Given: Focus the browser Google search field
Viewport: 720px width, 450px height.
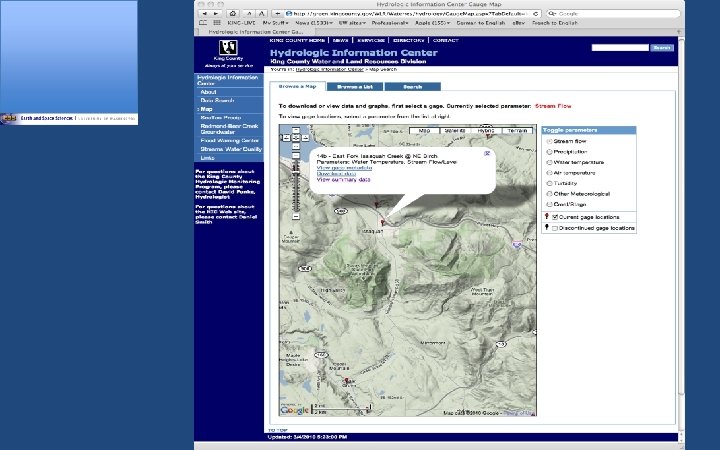Looking at the screenshot, I should [x=613, y=14].
